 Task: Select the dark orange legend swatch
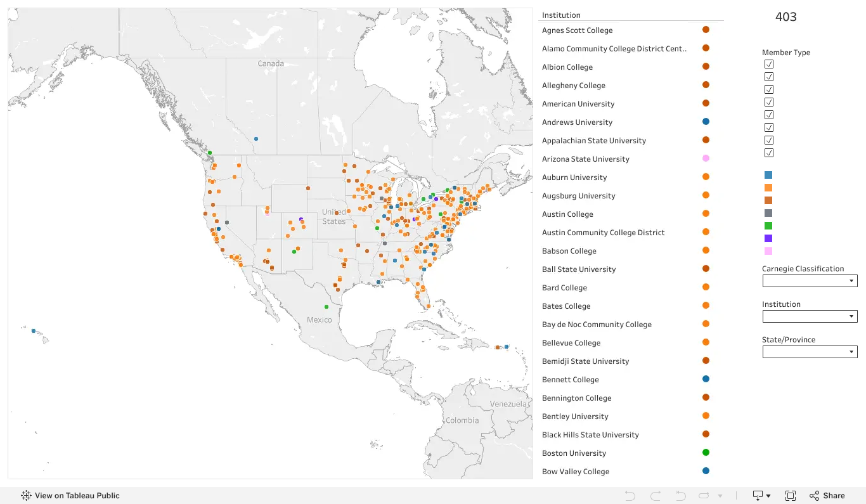coord(768,200)
